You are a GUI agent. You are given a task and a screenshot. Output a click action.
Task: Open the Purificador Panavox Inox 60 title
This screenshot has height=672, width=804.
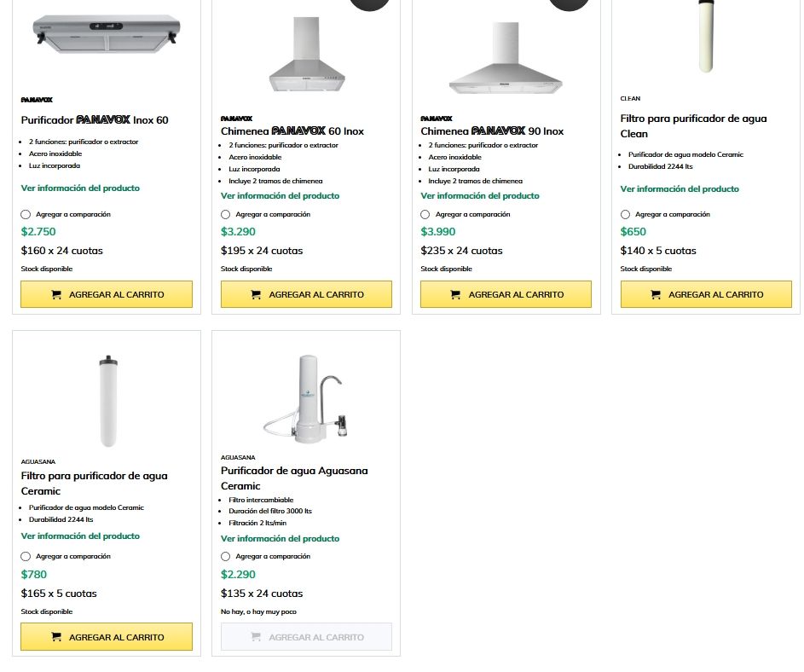pos(95,120)
